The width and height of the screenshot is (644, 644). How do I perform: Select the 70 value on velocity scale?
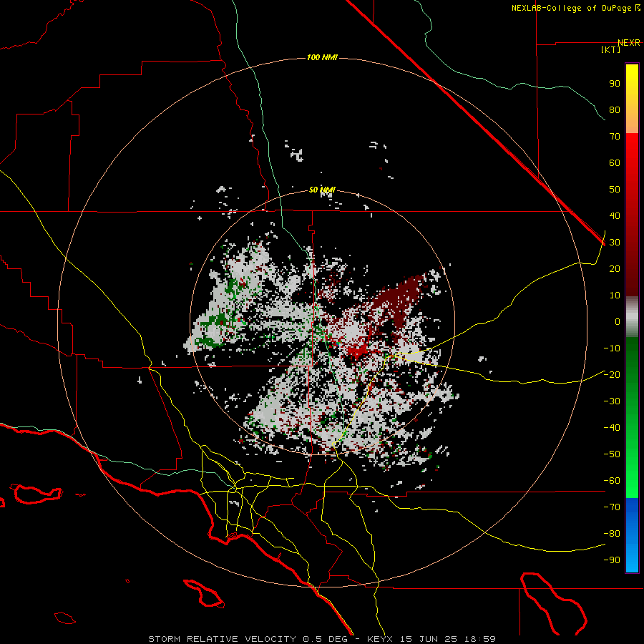pyautogui.click(x=615, y=137)
